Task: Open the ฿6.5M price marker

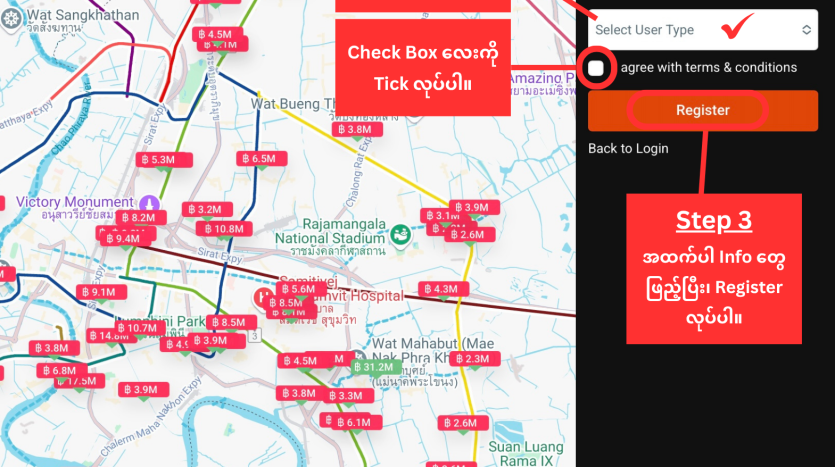Action: pos(261,159)
